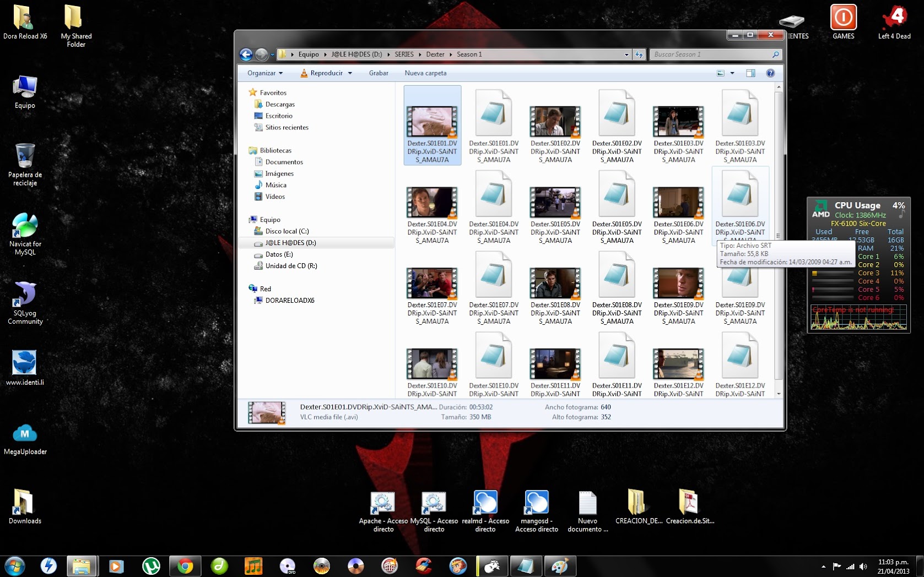Select the MegaUploader desktop icon
The height and width of the screenshot is (577, 924).
click(25, 439)
